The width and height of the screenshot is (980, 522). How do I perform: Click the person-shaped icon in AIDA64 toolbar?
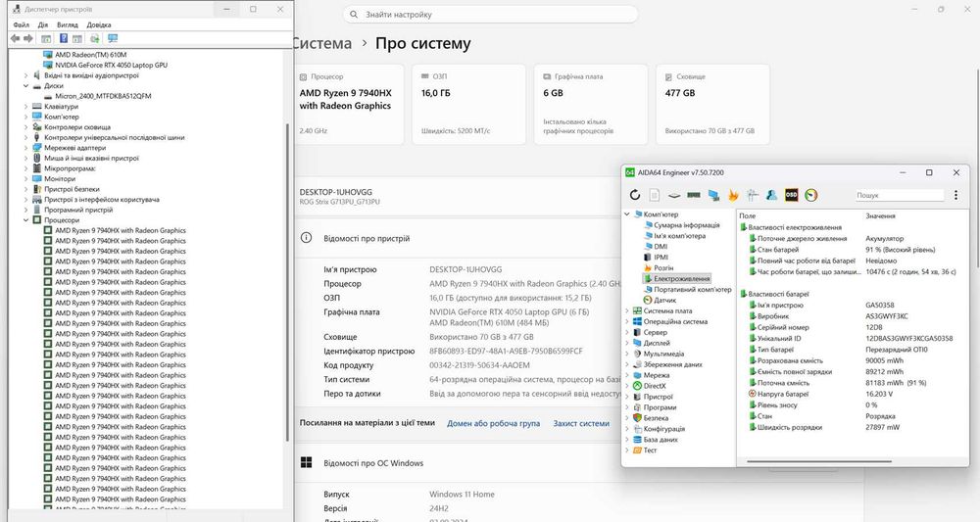pos(771,196)
